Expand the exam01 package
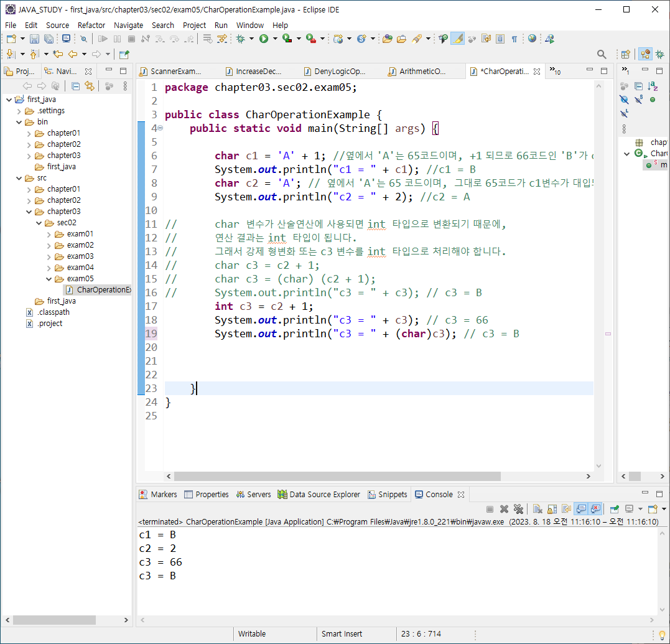This screenshot has width=670, height=644. coord(49,234)
